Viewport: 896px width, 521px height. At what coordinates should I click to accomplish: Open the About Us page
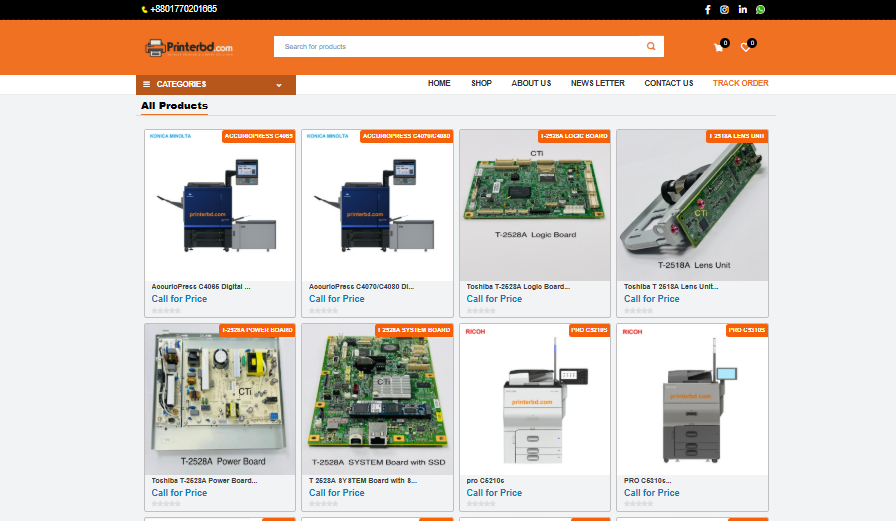[531, 84]
